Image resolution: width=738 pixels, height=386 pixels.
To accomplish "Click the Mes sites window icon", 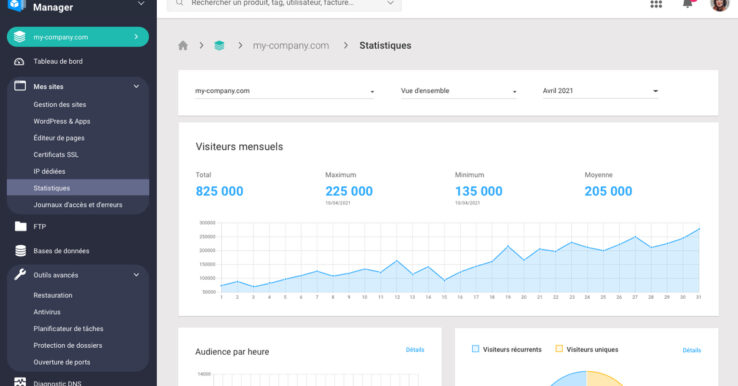I will (x=20, y=86).
